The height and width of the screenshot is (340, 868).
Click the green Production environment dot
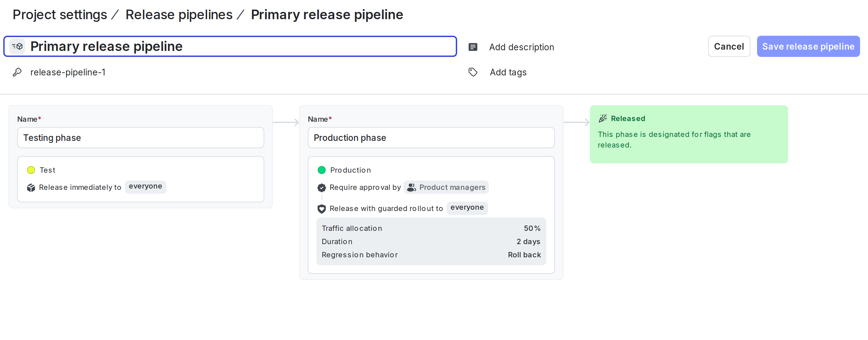pyautogui.click(x=322, y=170)
